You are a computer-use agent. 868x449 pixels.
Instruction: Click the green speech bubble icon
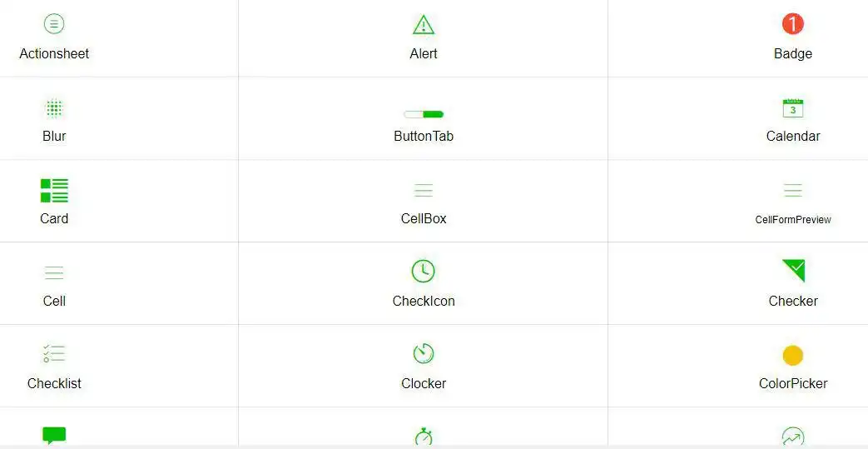(x=54, y=435)
